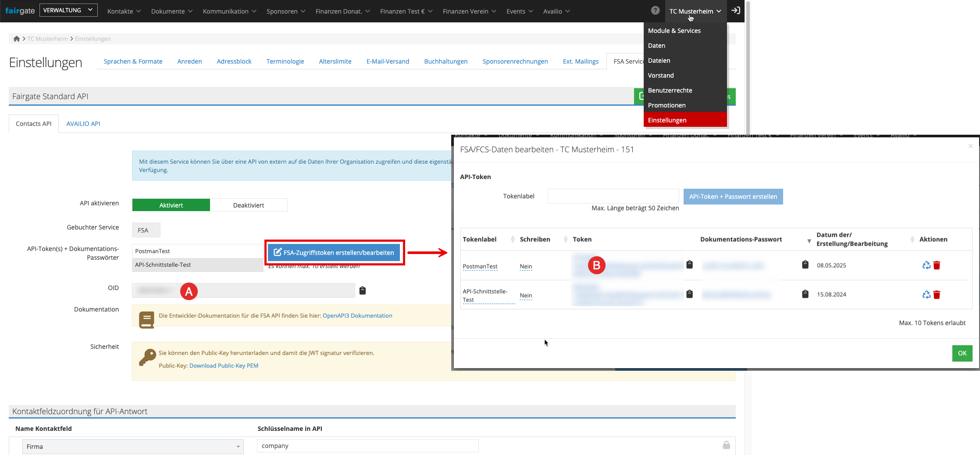Switch API to Deaktiviert
The image size is (980, 455).
(x=249, y=205)
